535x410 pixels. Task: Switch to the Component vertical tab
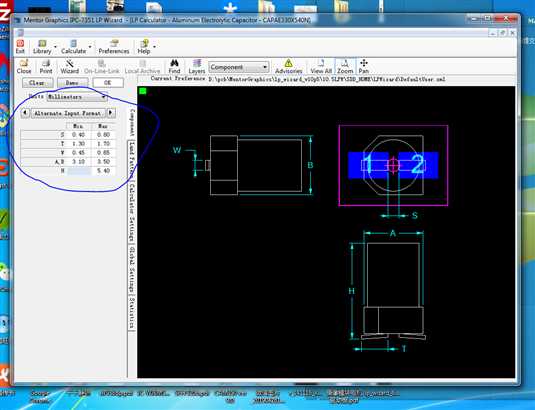(132, 122)
